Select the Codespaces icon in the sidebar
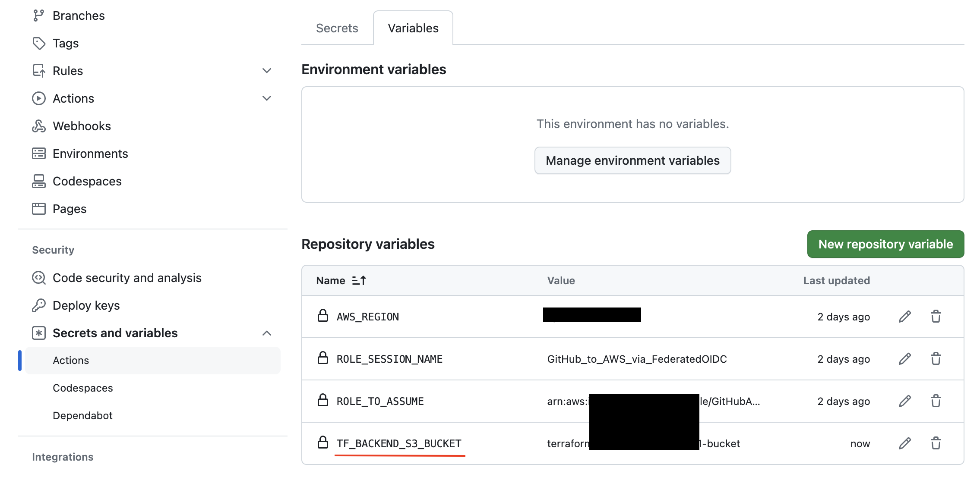Viewport: 980px width, 477px height. 39,181
